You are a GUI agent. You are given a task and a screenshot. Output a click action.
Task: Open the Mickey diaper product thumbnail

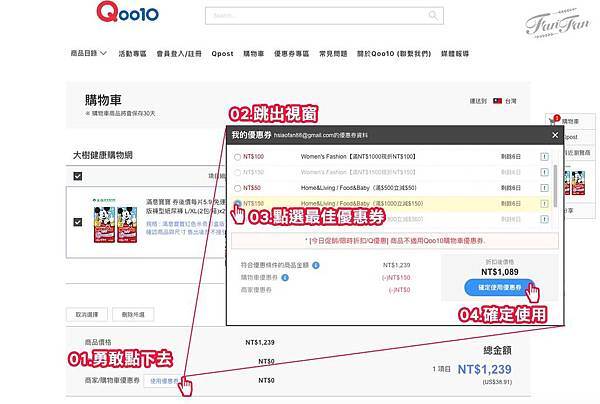(115, 223)
